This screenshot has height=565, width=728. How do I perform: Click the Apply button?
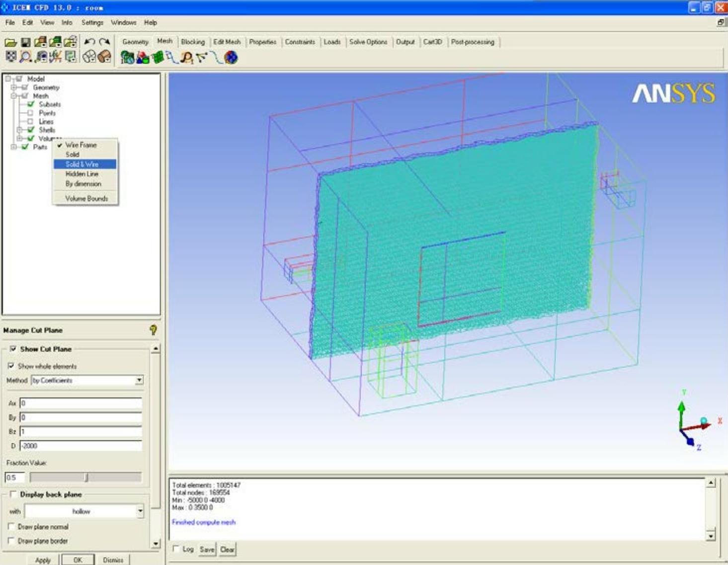[43, 560]
